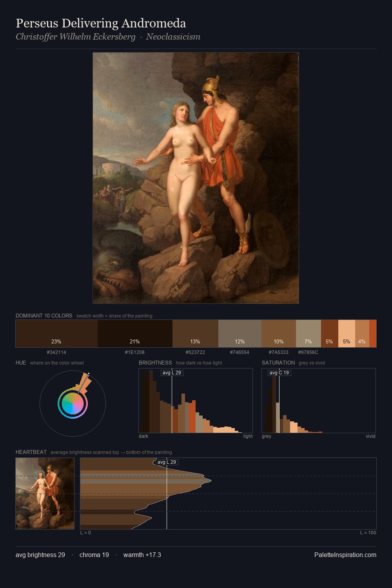Click the title Perseus Delivering Andromeda
The height and width of the screenshot is (588, 392).
pyautogui.click(x=101, y=23)
